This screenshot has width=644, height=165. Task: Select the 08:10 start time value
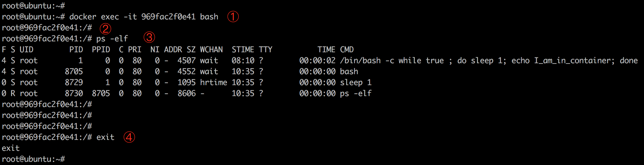tap(243, 61)
